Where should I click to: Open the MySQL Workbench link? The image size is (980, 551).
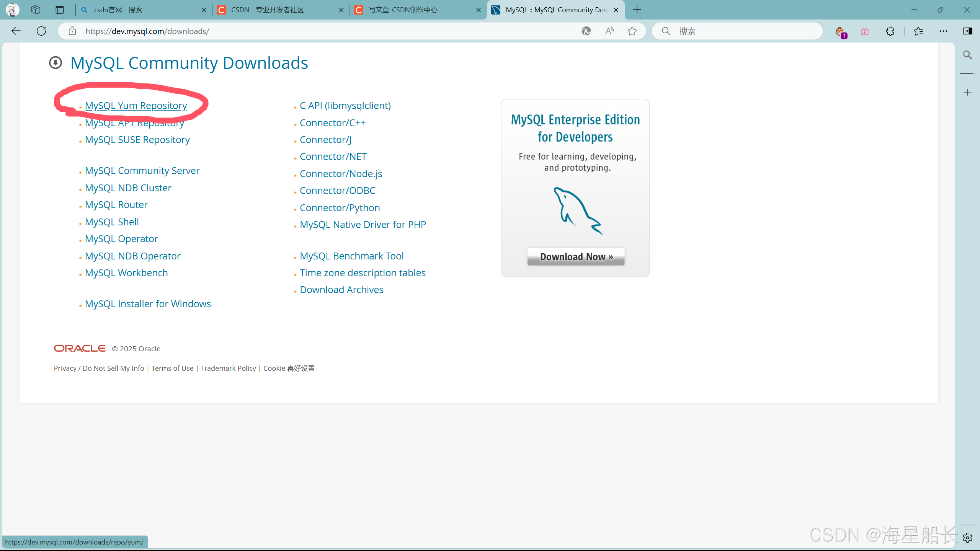(126, 273)
